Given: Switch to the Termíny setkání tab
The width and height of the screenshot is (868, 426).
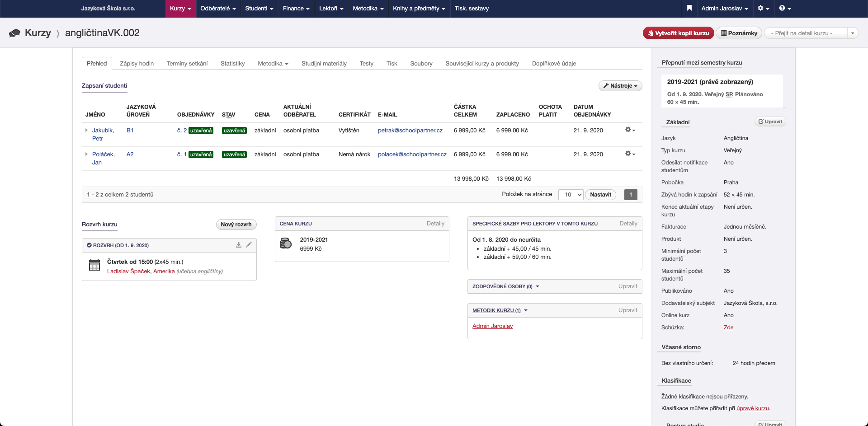Looking at the screenshot, I should 187,64.
